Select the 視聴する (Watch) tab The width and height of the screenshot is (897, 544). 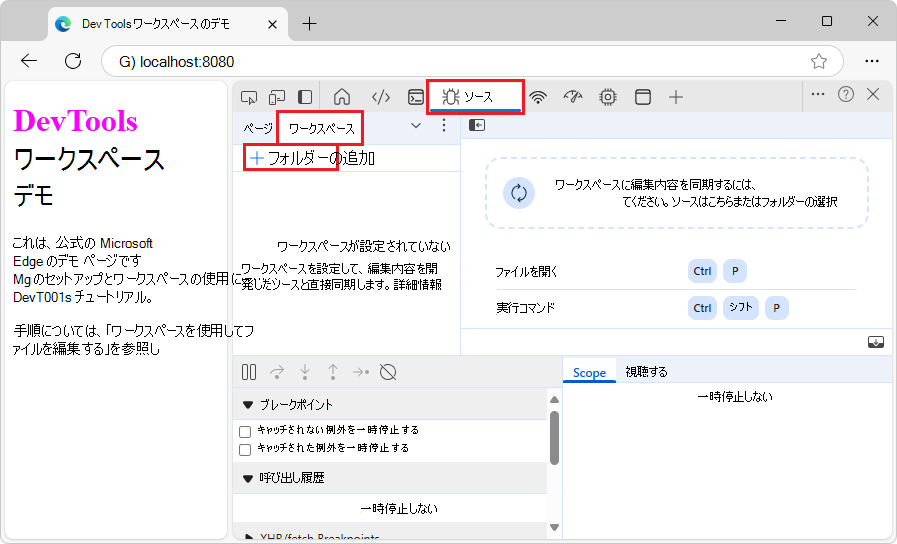pos(646,372)
